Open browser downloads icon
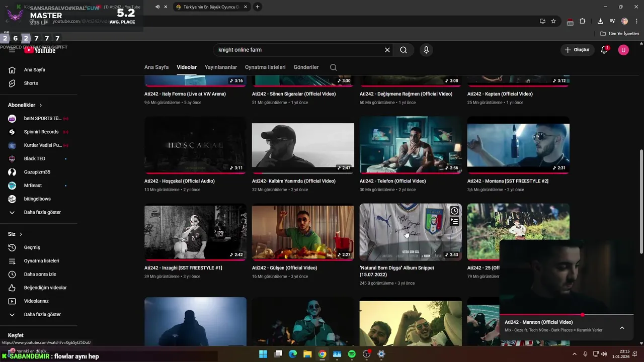This screenshot has width=644, height=362. pyautogui.click(x=600, y=21)
